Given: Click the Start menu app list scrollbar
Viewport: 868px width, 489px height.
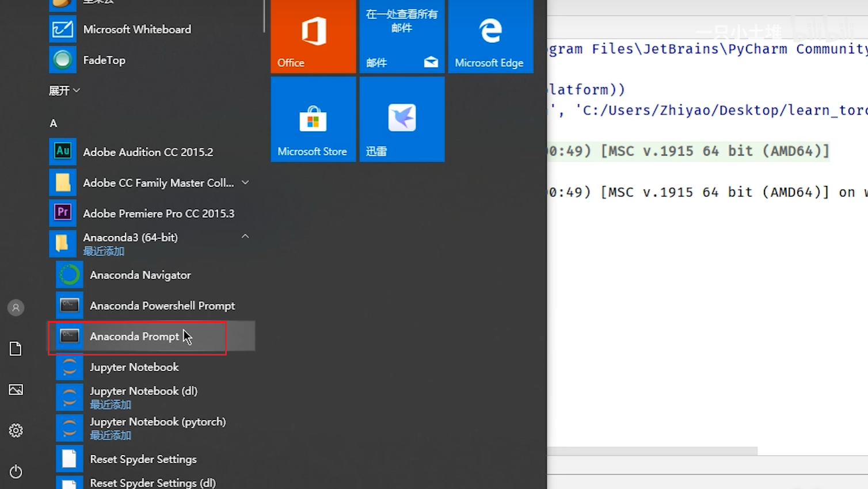Looking at the screenshot, I should (x=264, y=16).
